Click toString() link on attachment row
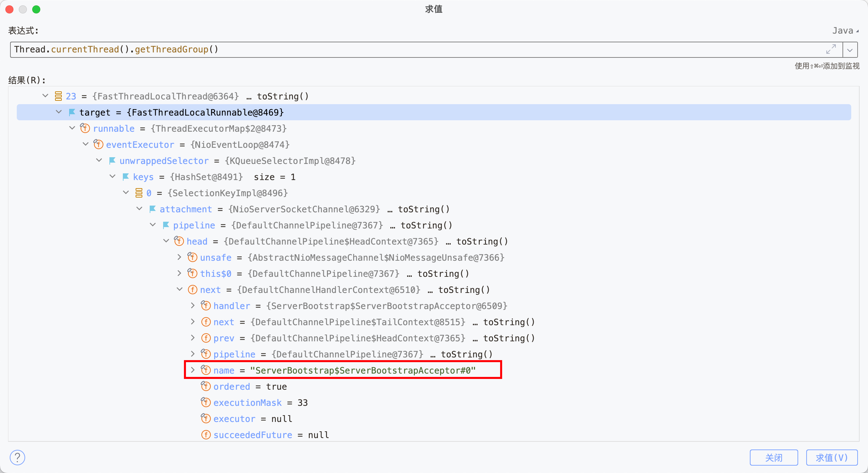 tap(424, 209)
